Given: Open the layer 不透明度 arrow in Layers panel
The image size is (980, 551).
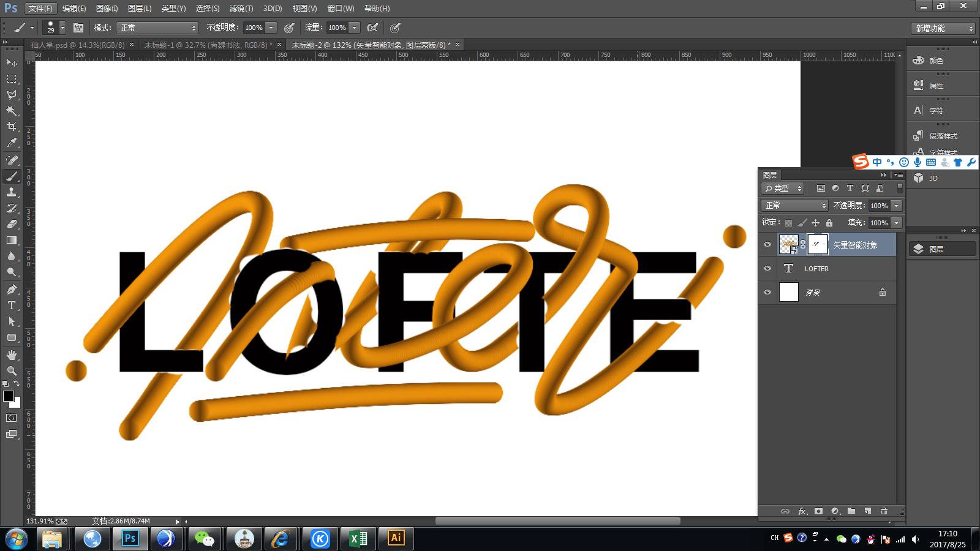Looking at the screenshot, I should pos(897,206).
